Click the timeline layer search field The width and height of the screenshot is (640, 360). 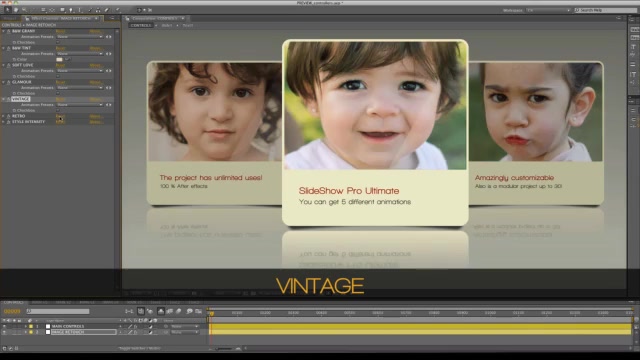click(58, 311)
